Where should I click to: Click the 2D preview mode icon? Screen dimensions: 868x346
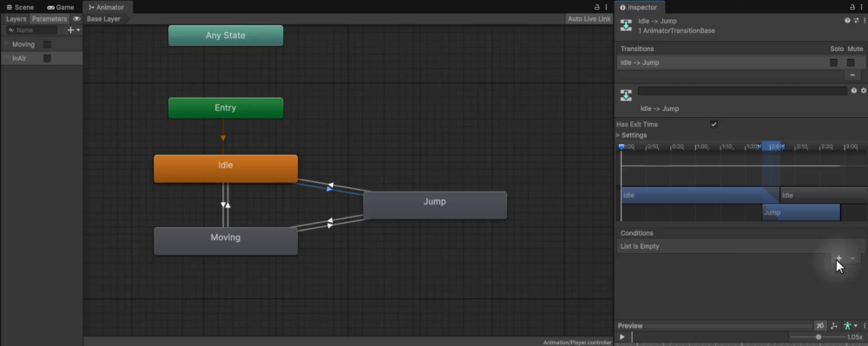click(x=820, y=326)
